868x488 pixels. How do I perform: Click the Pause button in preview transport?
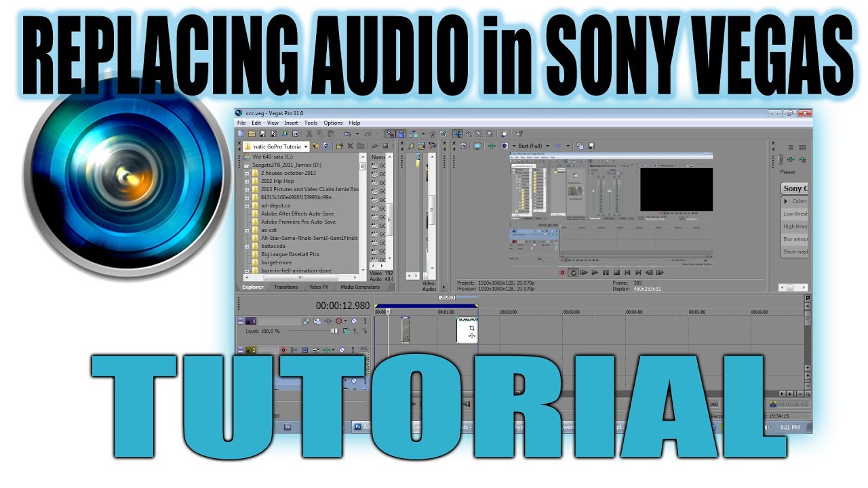(x=606, y=272)
